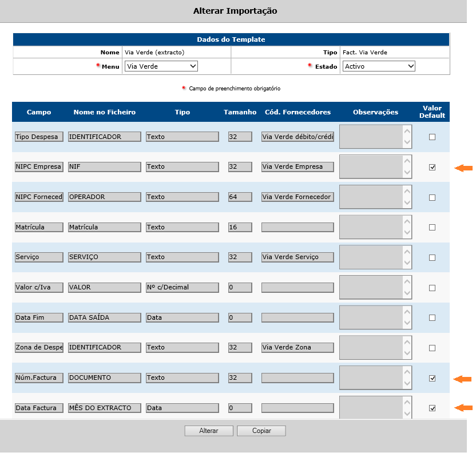
Task: Uncheck Valor Default for Núm.Factura row
Action: tap(432, 379)
